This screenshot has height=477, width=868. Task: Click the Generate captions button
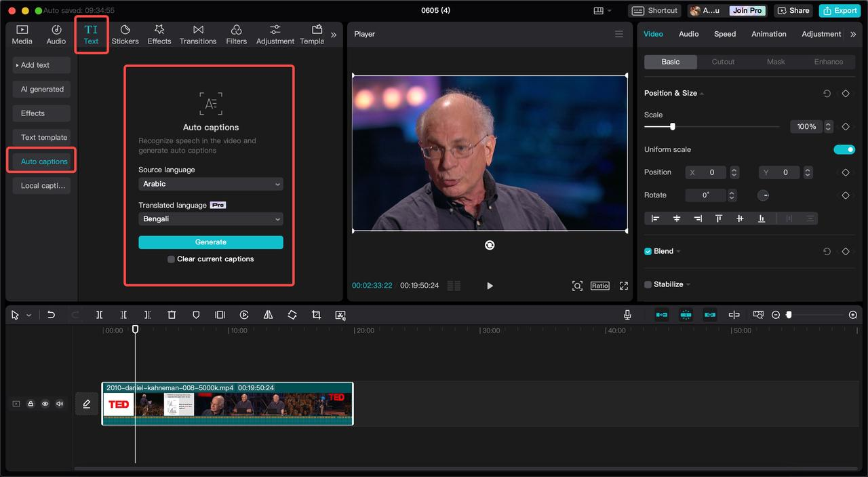(211, 242)
